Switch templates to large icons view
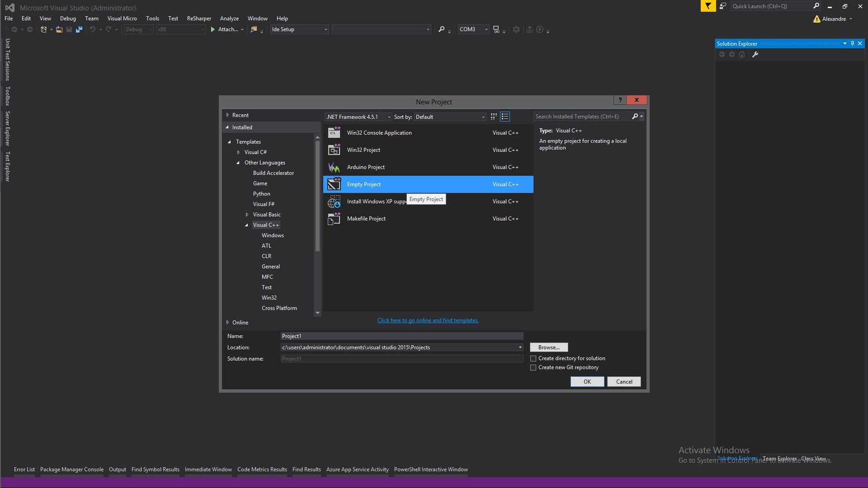868x488 pixels. click(x=494, y=116)
